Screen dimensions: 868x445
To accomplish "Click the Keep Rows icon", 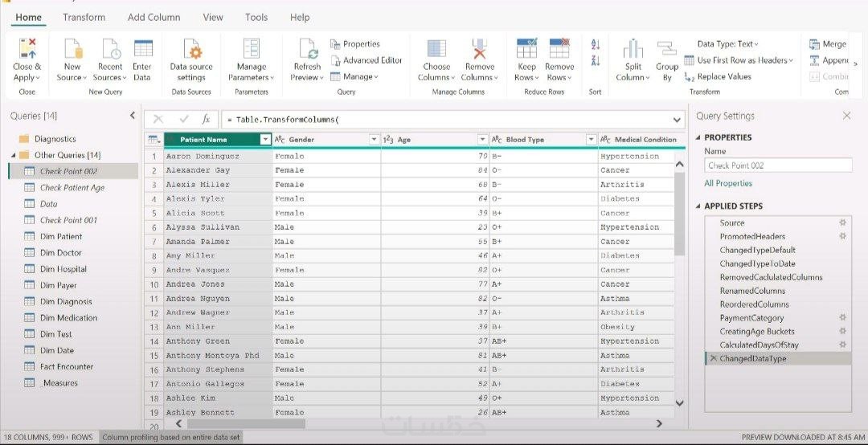I will pyautogui.click(x=526, y=48).
